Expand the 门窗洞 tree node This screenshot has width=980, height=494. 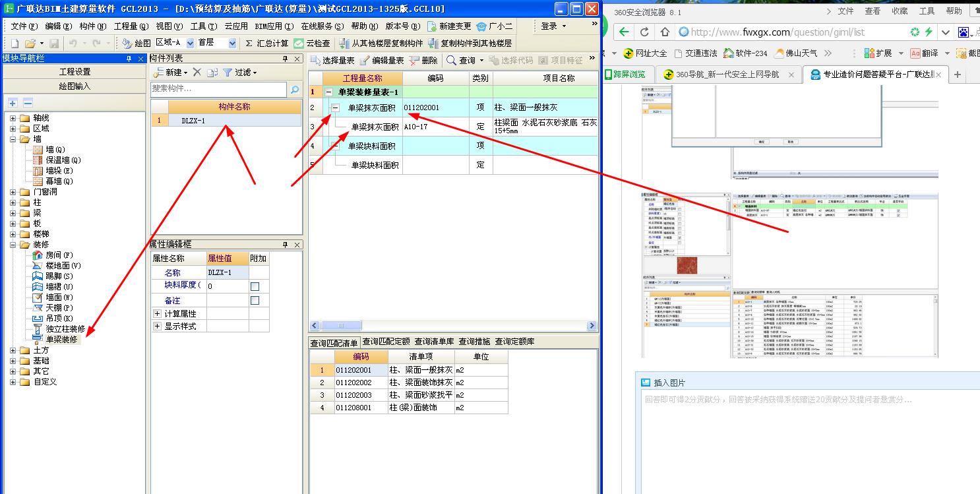coord(13,192)
